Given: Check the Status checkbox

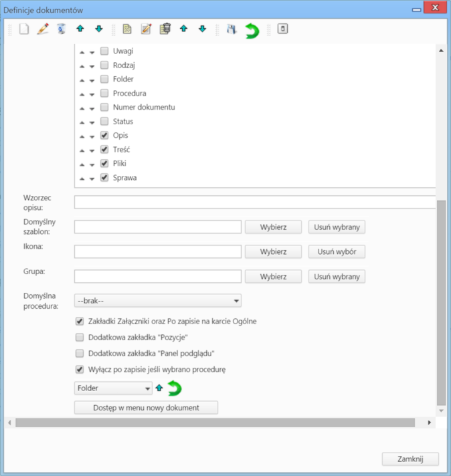Looking at the screenshot, I should (104, 122).
